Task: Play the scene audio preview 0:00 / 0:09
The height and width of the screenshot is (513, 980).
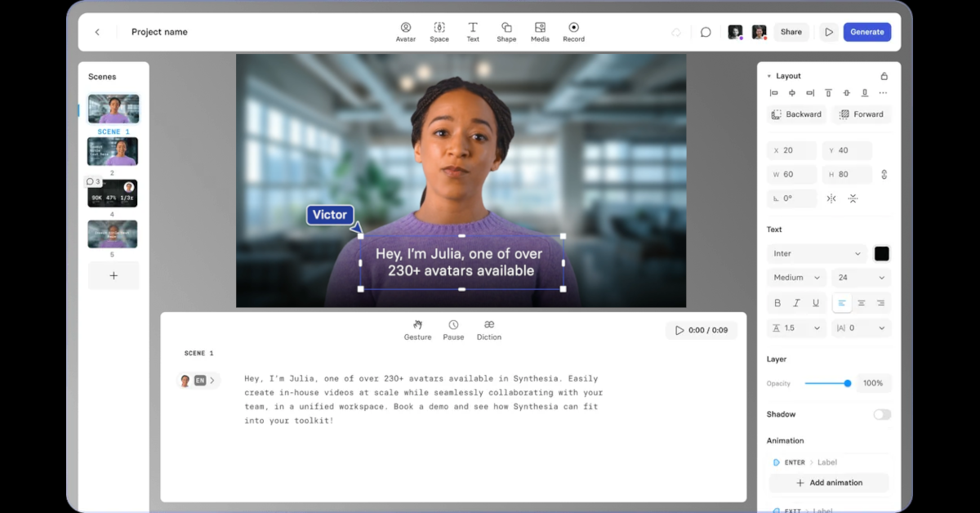Action: [702, 330]
